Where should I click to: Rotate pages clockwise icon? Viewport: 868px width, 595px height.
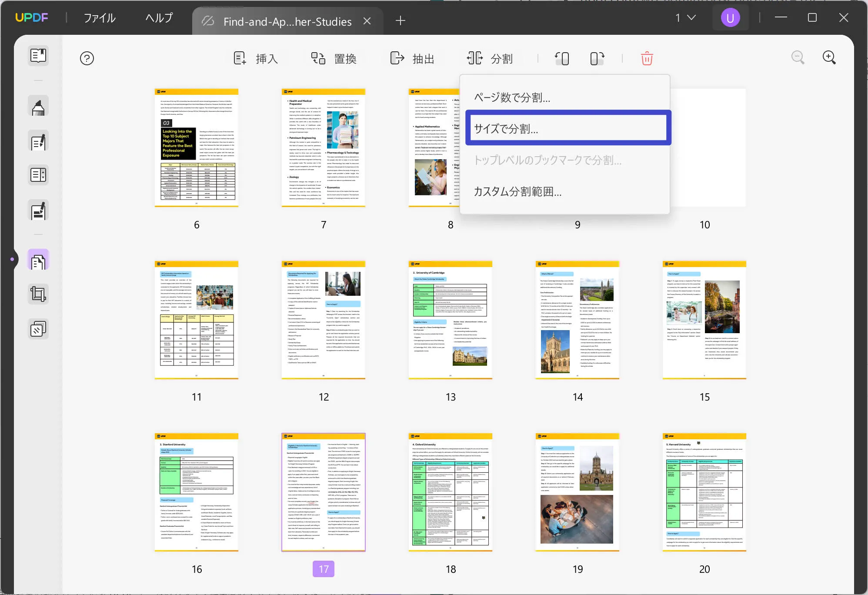pyautogui.click(x=597, y=58)
